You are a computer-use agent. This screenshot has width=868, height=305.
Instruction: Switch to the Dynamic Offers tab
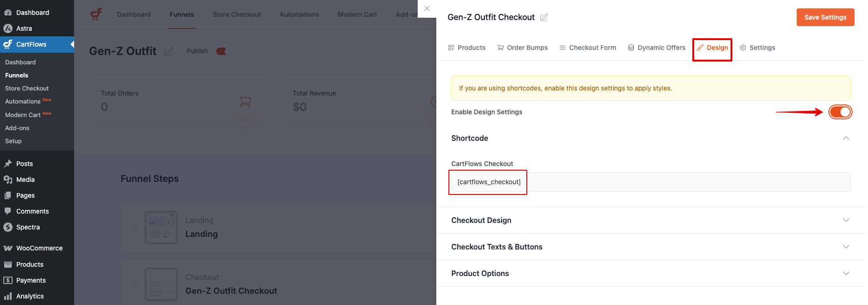[657, 48]
